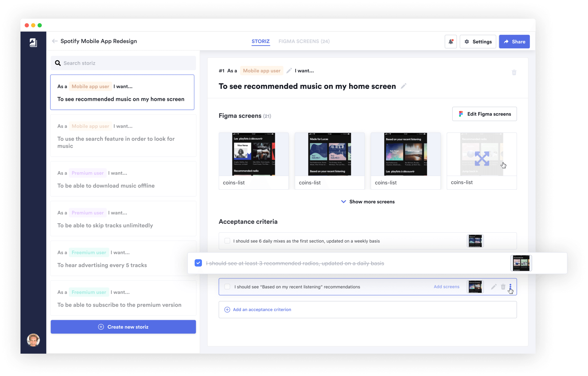Open the subscribe to premium version storiz
The height and width of the screenshot is (376, 588).
[x=123, y=298]
